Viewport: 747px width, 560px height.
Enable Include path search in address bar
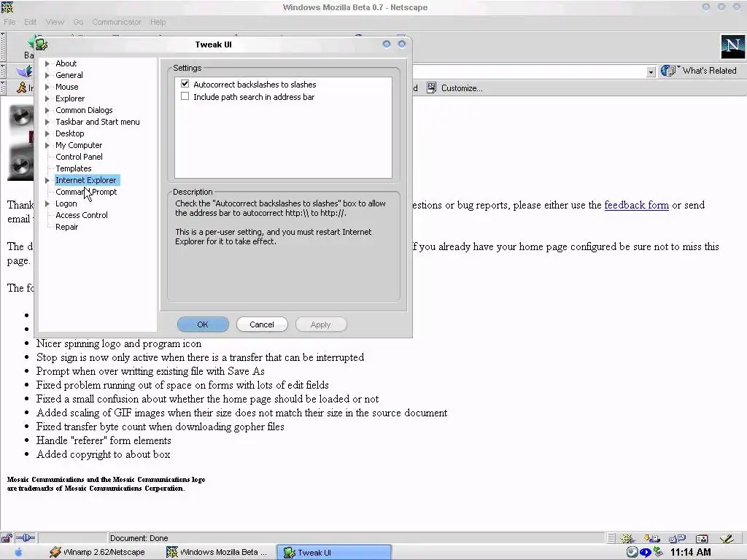pyautogui.click(x=185, y=96)
